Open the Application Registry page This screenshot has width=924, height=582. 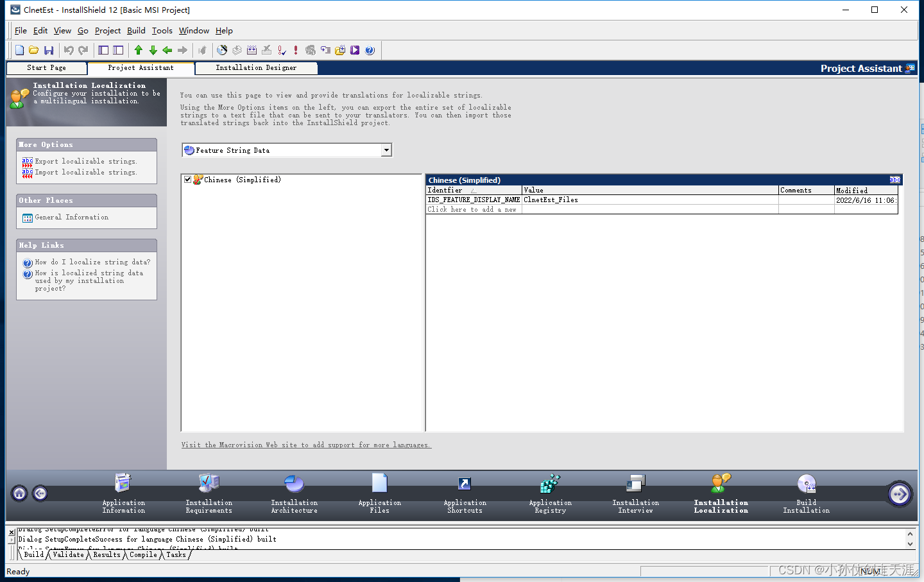tap(549, 493)
